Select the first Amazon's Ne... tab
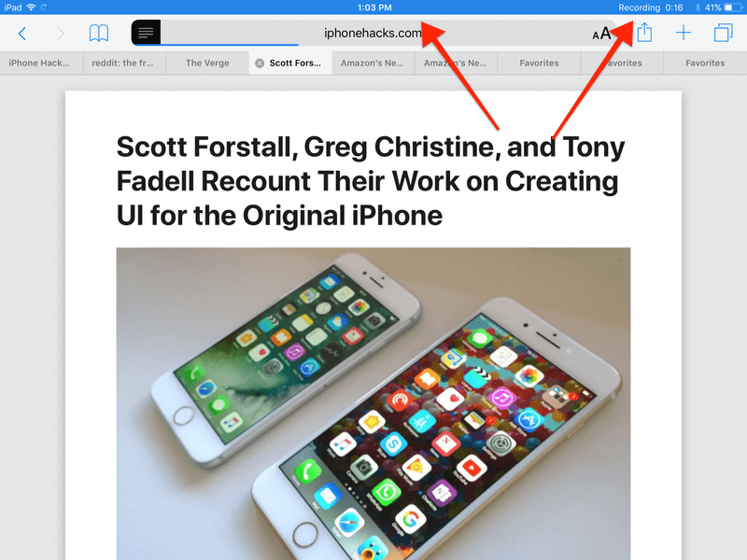 (x=373, y=63)
